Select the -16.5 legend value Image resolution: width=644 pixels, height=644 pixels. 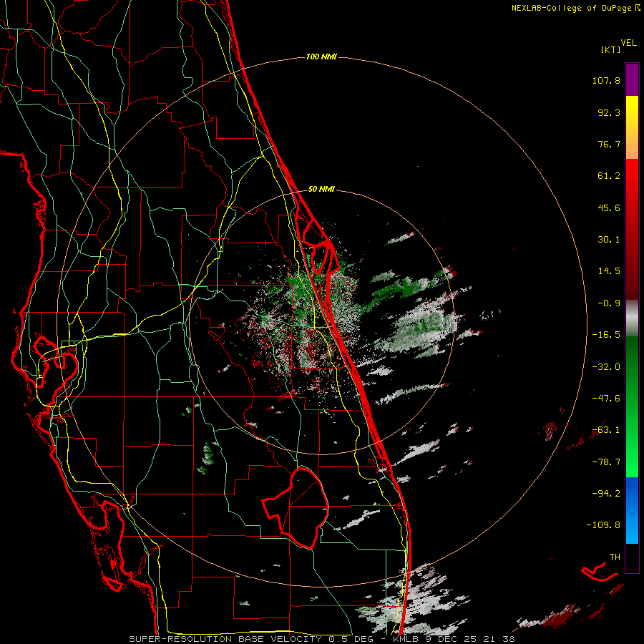point(606,335)
